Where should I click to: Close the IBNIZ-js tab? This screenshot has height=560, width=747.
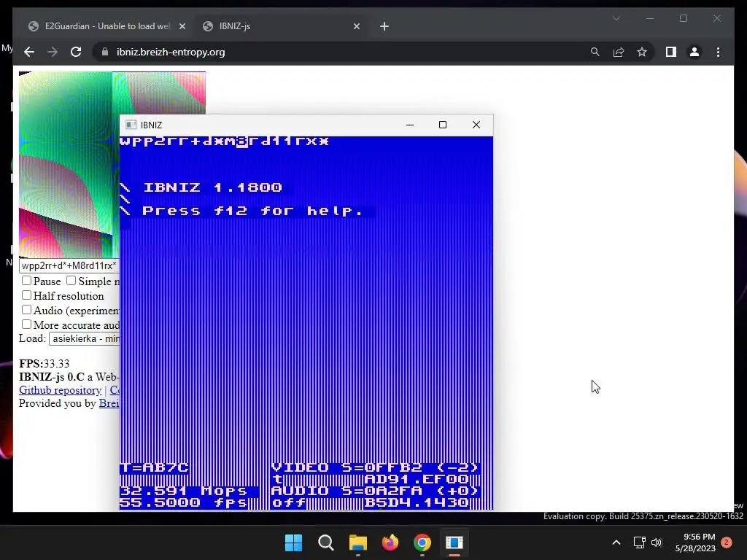pos(356,26)
